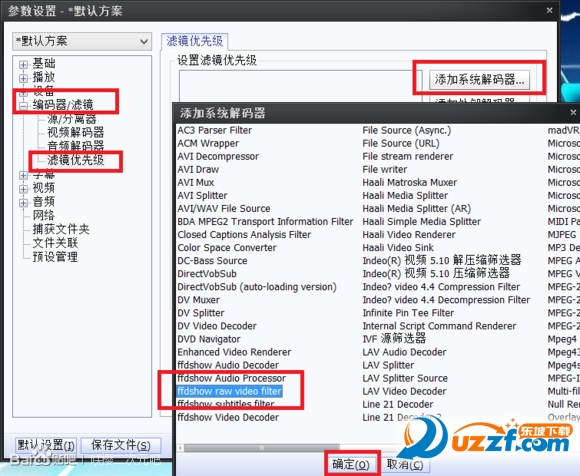
Task: Expand the 视频 tree node
Action: coord(23,189)
